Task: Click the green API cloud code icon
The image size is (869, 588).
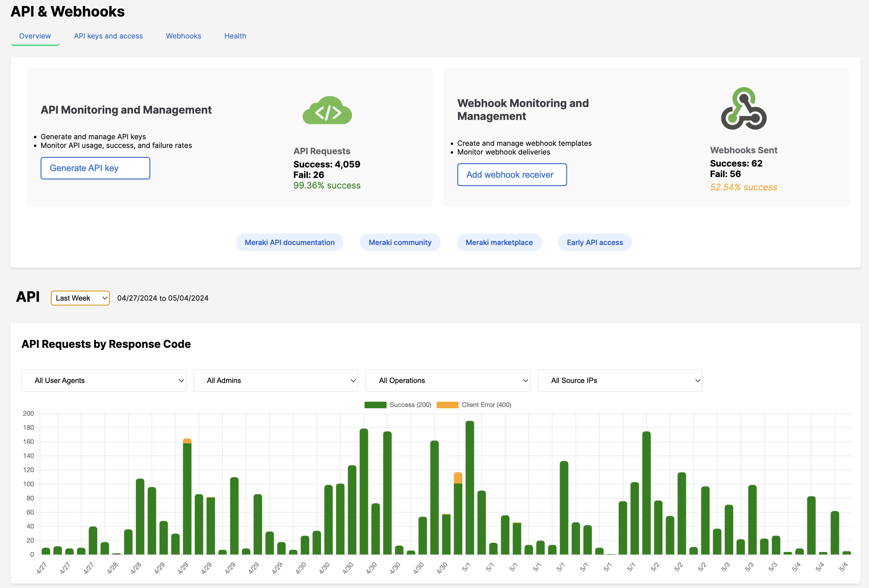Action: pos(327,111)
